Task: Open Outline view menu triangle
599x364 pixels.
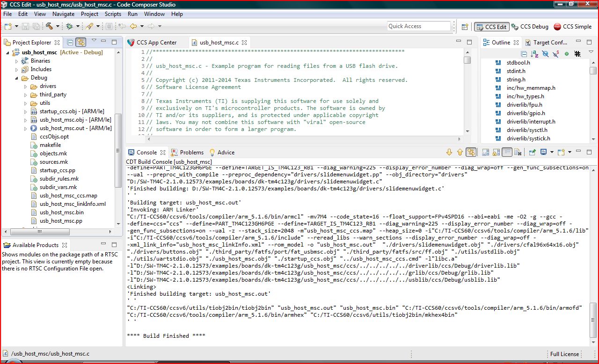Action: pyautogui.click(x=591, y=51)
